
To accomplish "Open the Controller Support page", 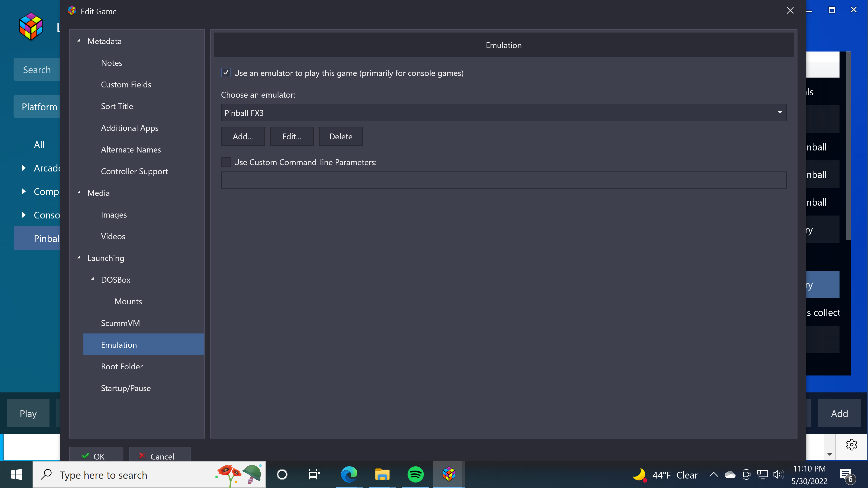I will 134,171.
